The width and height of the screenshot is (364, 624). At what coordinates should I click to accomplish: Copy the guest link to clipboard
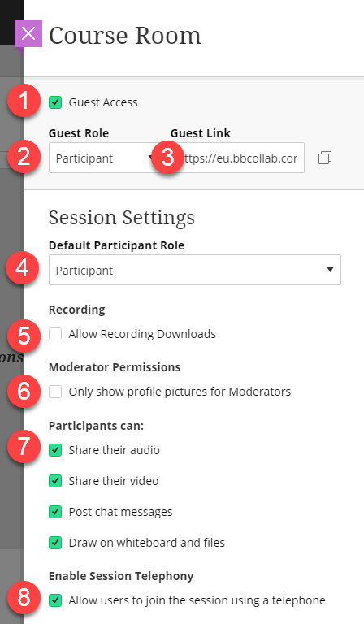(x=325, y=158)
